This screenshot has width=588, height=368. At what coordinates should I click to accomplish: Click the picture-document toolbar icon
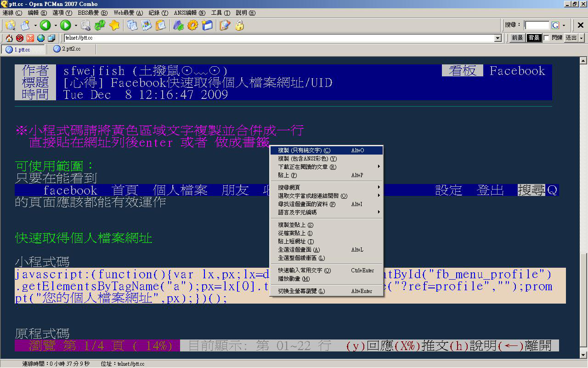pyautogui.click(x=147, y=25)
